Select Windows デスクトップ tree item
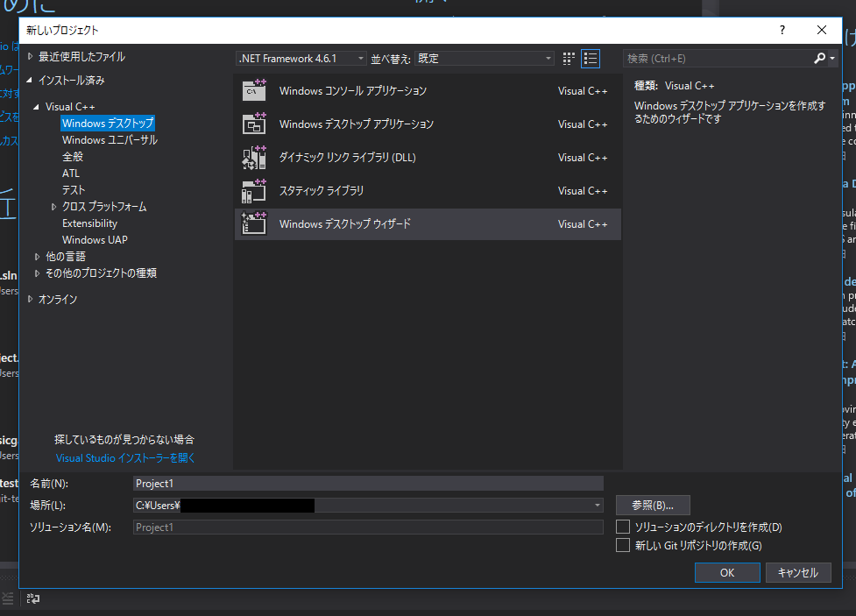856x616 pixels. pos(108,123)
